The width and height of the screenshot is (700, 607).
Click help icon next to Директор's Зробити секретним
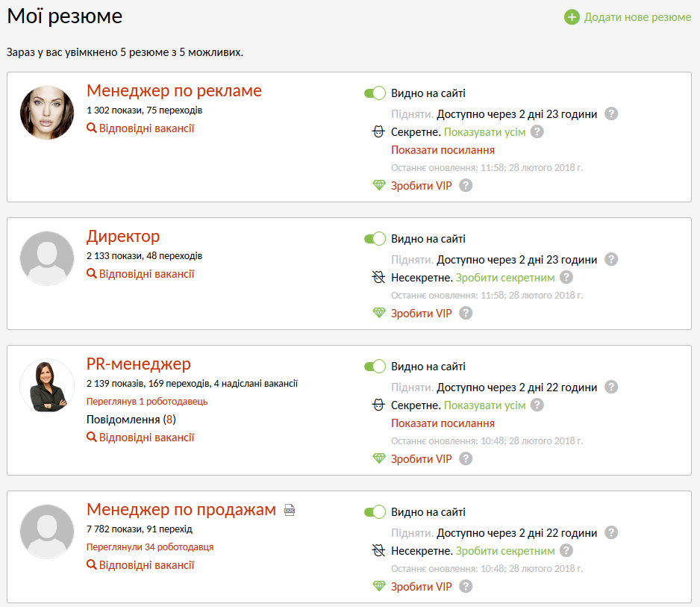[566, 278]
